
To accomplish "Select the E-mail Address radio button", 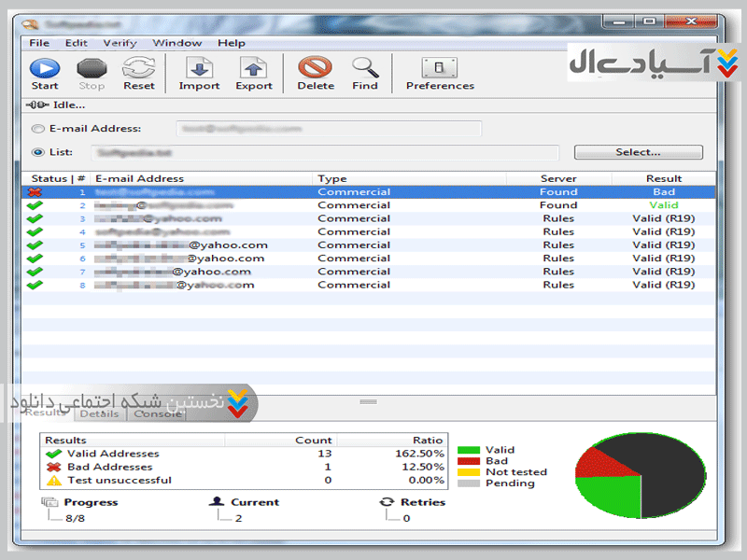I will (38, 129).
